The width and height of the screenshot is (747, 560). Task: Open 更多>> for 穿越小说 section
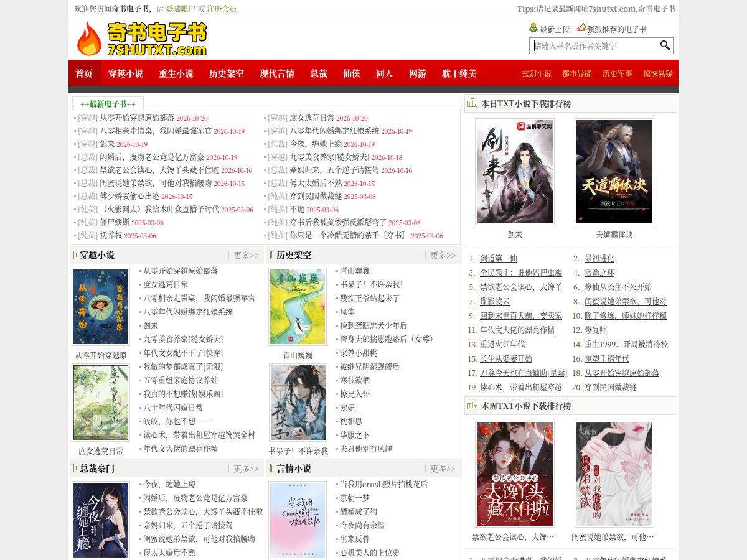click(x=247, y=255)
